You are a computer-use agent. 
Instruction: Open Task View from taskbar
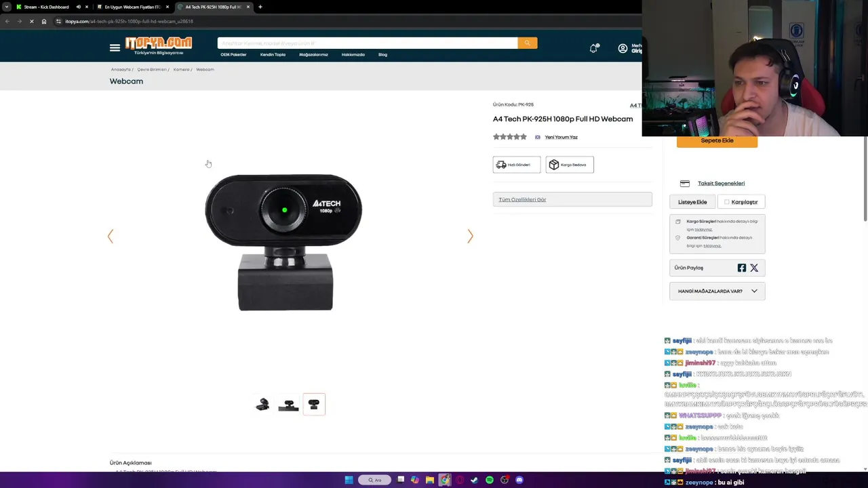tap(401, 480)
